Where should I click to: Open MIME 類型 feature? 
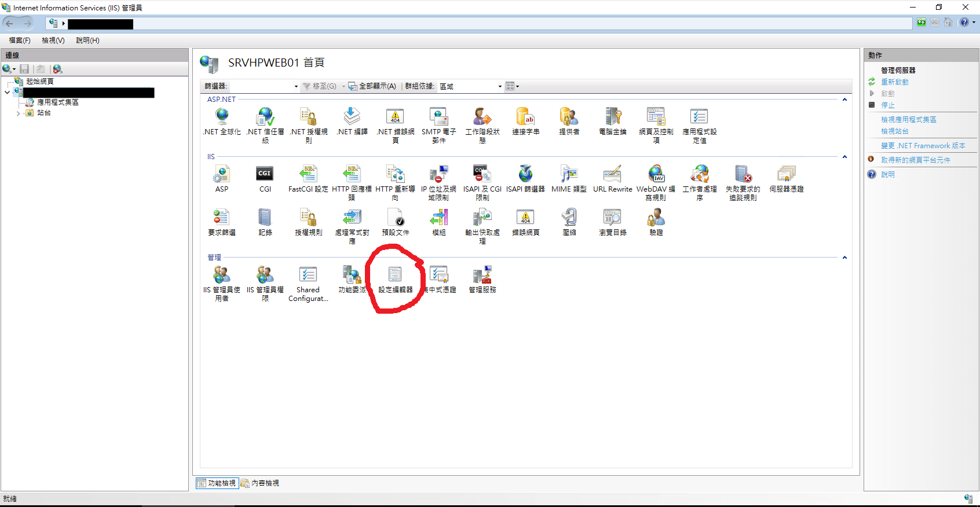pos(569,179)
